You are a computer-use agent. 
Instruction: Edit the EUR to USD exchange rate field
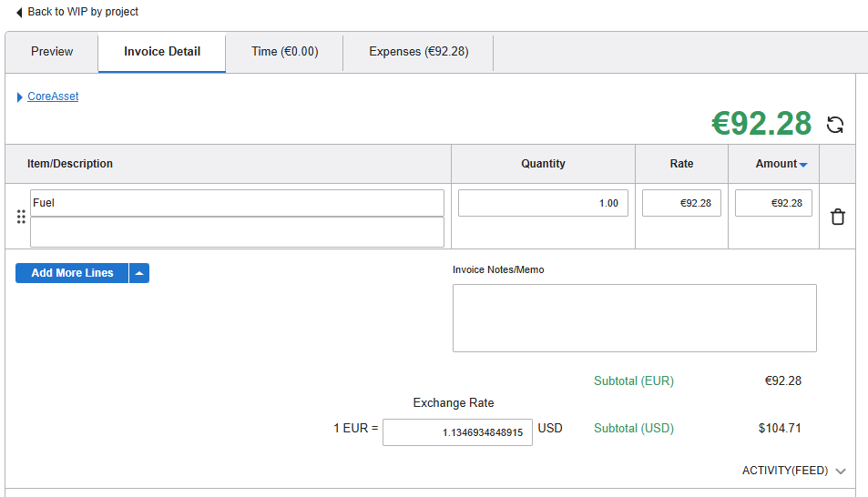pos(457,432)
